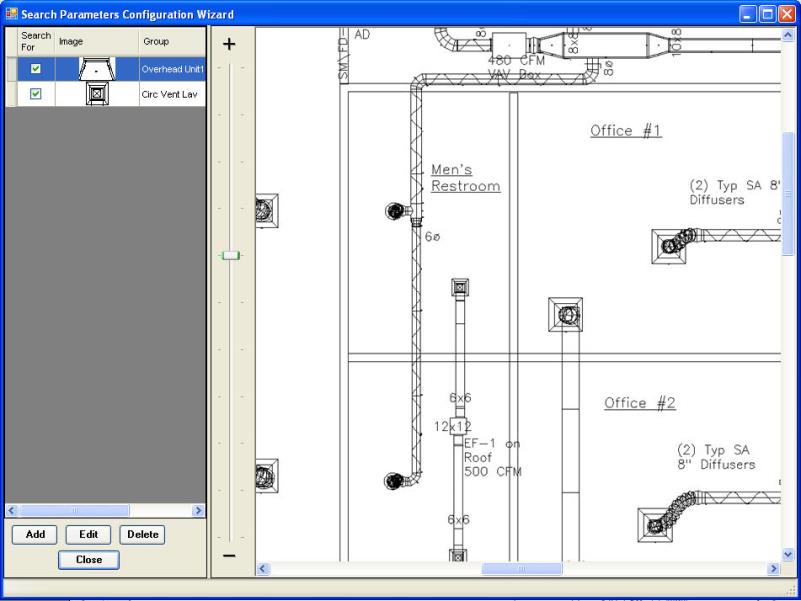
Task: Close the wizard using Close button
Action: pos(89,560)
